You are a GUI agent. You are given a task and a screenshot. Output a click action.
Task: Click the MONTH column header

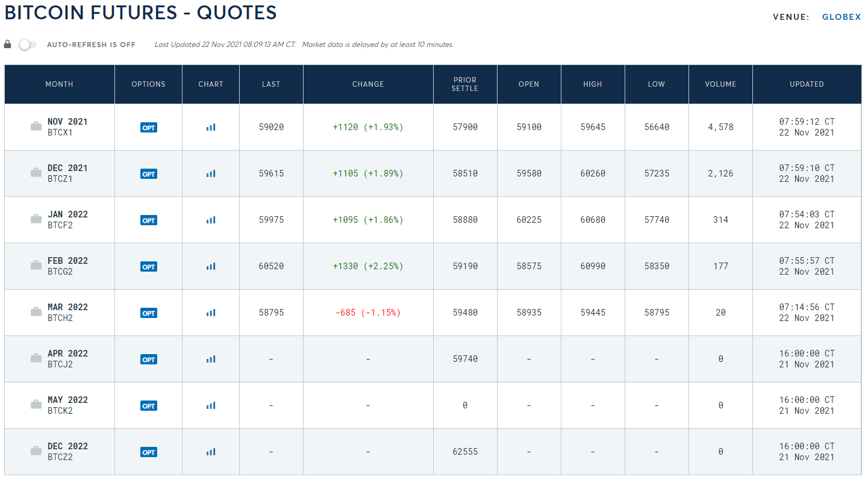click(x=60, y=84)
